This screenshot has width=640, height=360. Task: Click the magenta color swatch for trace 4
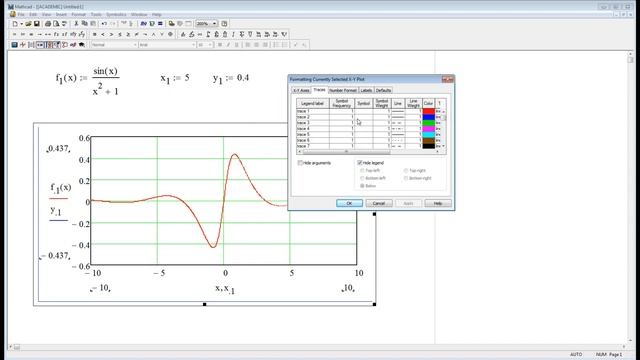click(429, 129)
